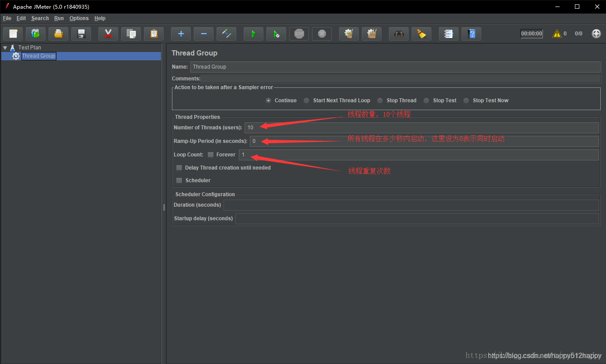Click the Toggle enable/disable icon

point(226,34)
